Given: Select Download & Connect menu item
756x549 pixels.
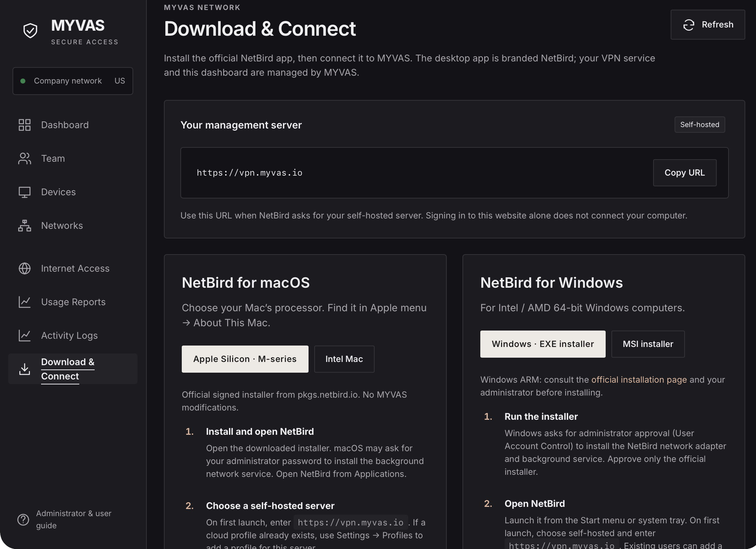Looking at the screenshot, I should 73,369.
